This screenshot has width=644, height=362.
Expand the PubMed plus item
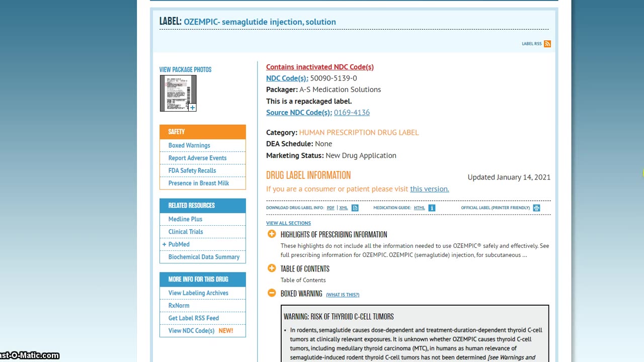click(x=164, y=244)
